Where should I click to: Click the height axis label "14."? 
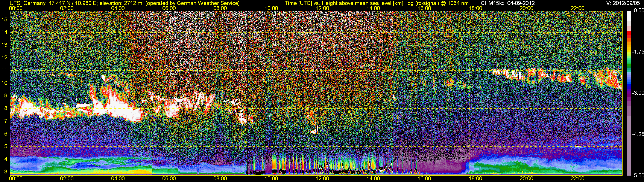[5, 32]
